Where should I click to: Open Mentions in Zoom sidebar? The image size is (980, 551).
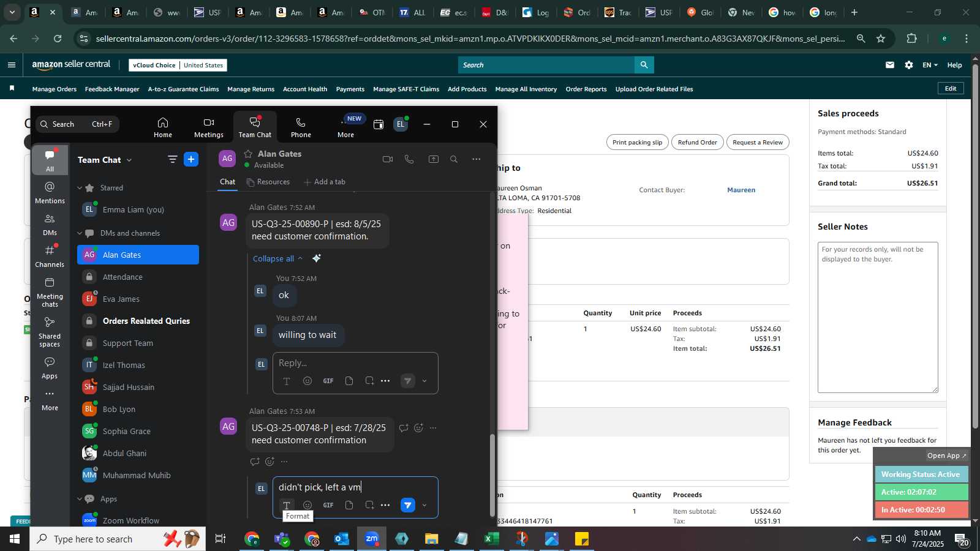[x=50, y=193]
